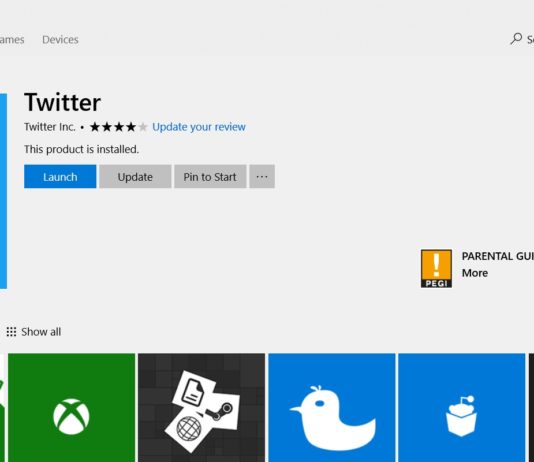Click the Twitter Inc. publisher name

50,127
